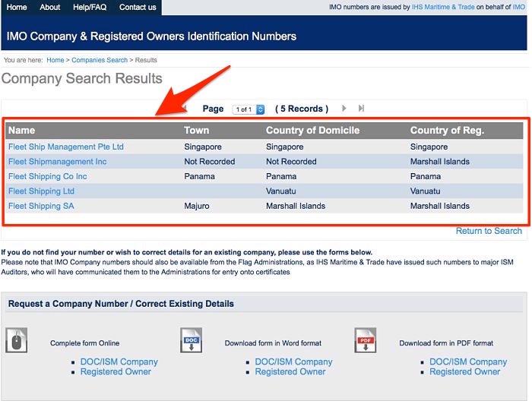532x407 pixels.
Task: Click the mouse icon for the online form
Action: pos(17,340)
